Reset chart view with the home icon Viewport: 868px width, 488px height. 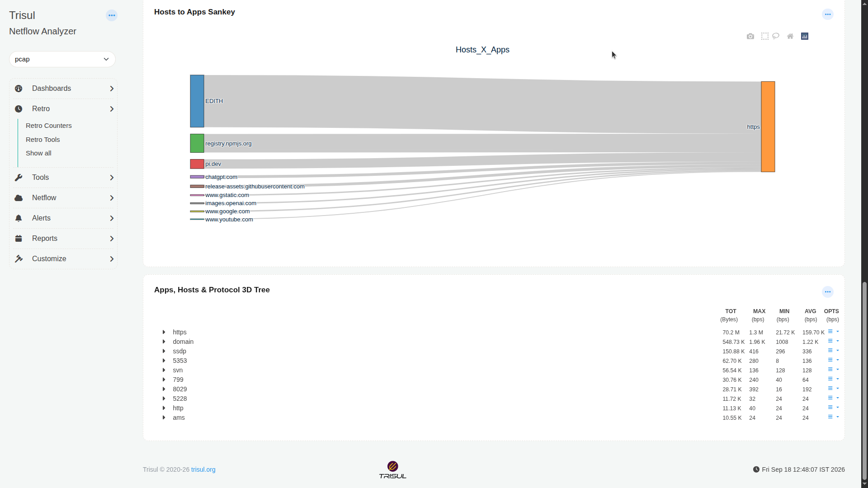(x=790, y=36)
